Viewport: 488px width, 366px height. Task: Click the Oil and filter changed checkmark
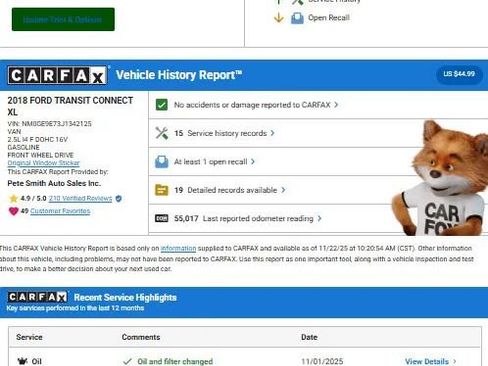pos(127,361)
